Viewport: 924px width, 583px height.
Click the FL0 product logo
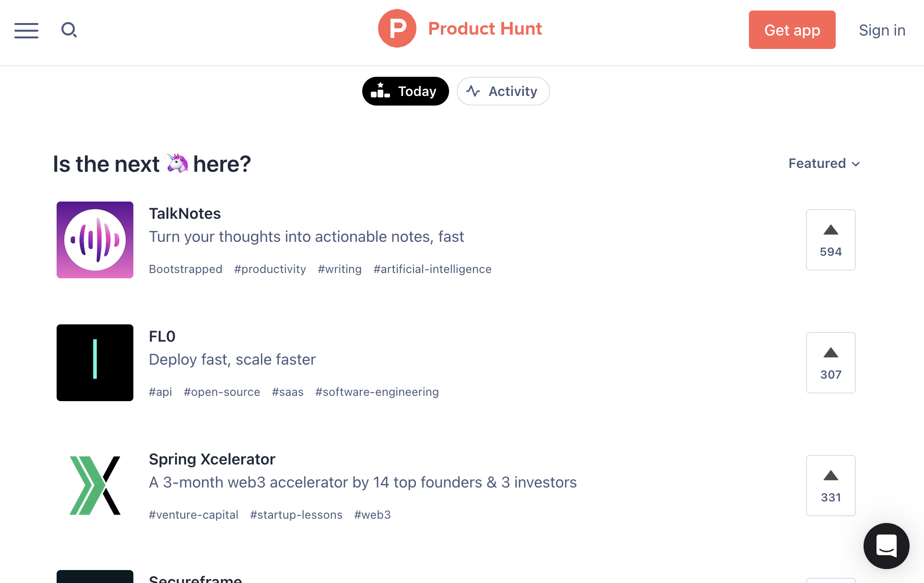95,363
